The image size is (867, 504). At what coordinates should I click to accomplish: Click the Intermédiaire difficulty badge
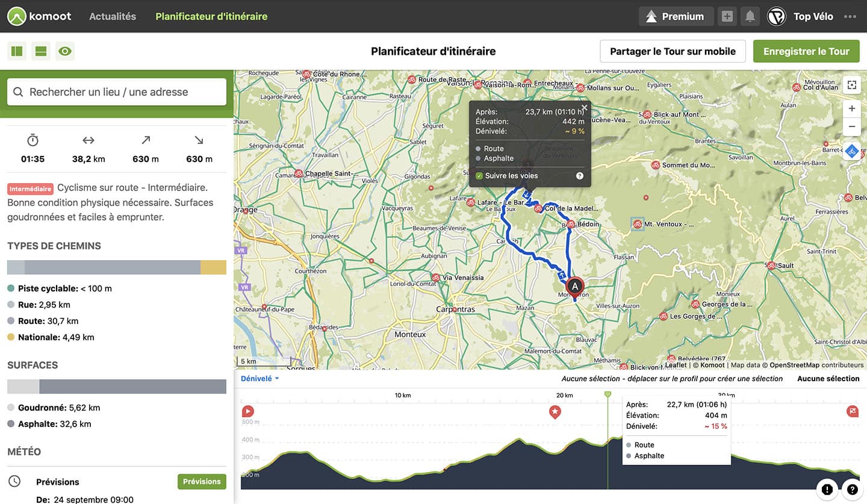pyautogui.click(x=31, y=188)
